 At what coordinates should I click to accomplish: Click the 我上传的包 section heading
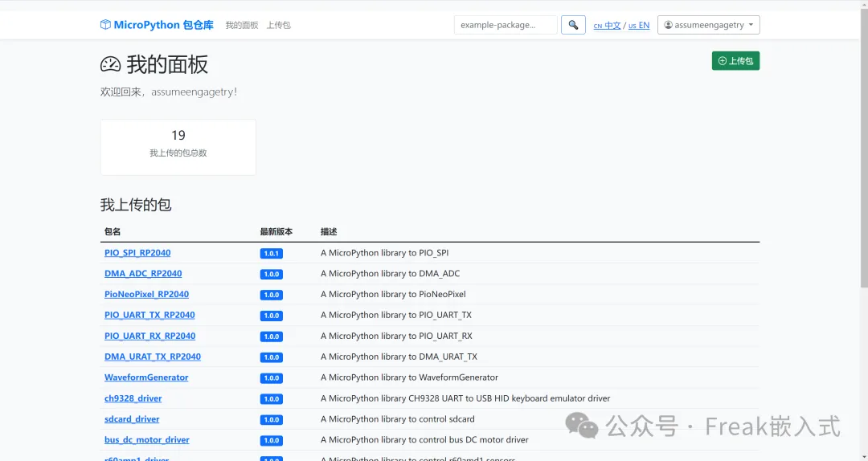(136, 206)
